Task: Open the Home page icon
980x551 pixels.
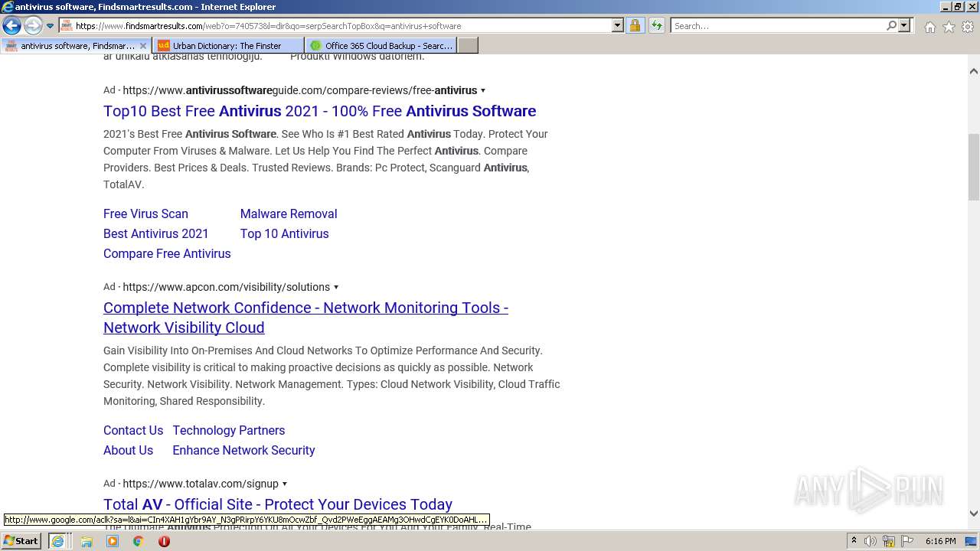Action: pyautogui.click(x=929, y=27)
